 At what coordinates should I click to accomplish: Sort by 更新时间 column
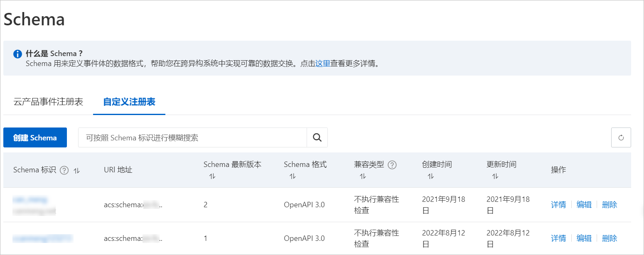pos(495,177)
